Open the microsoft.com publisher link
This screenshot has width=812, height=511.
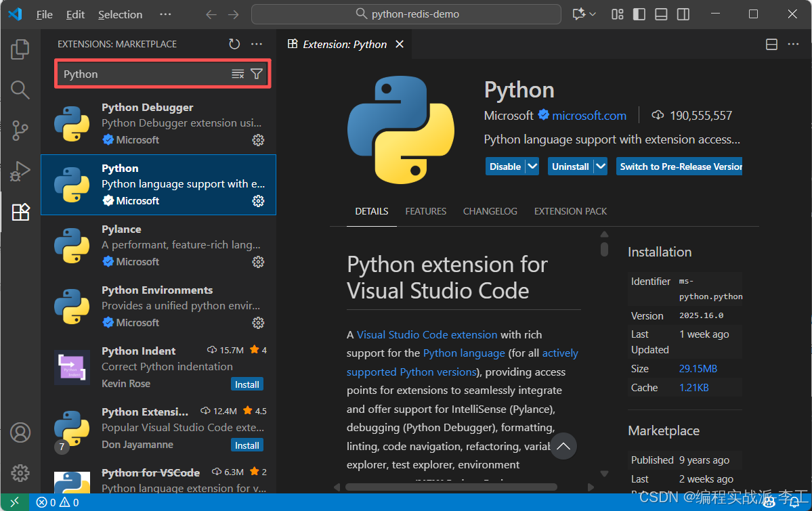(589, 116)
